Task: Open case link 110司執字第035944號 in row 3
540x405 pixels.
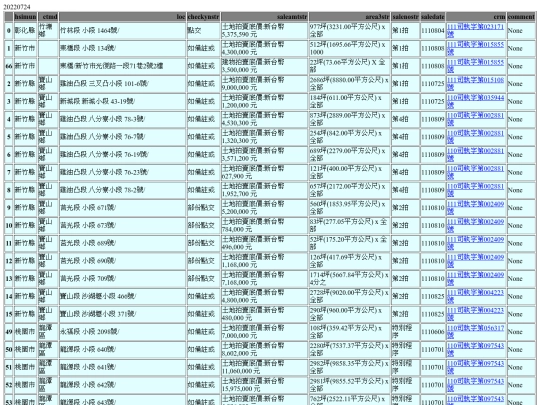Action: coord(475,101)
